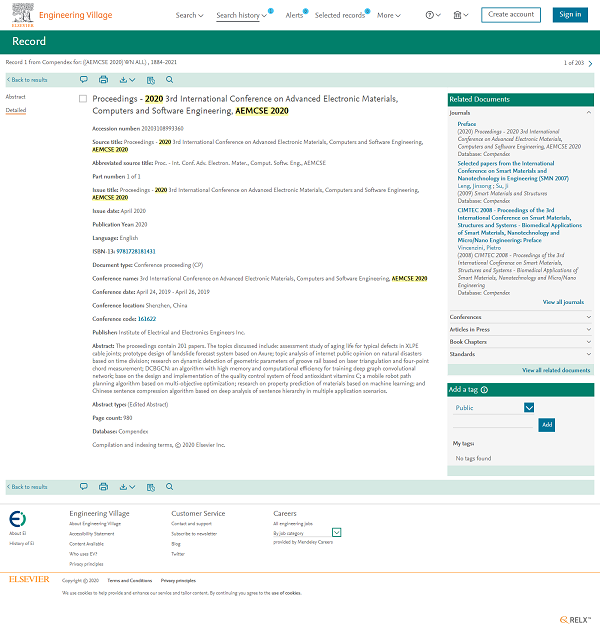
Task: Click the Create account button
Action: coord(510,15)
